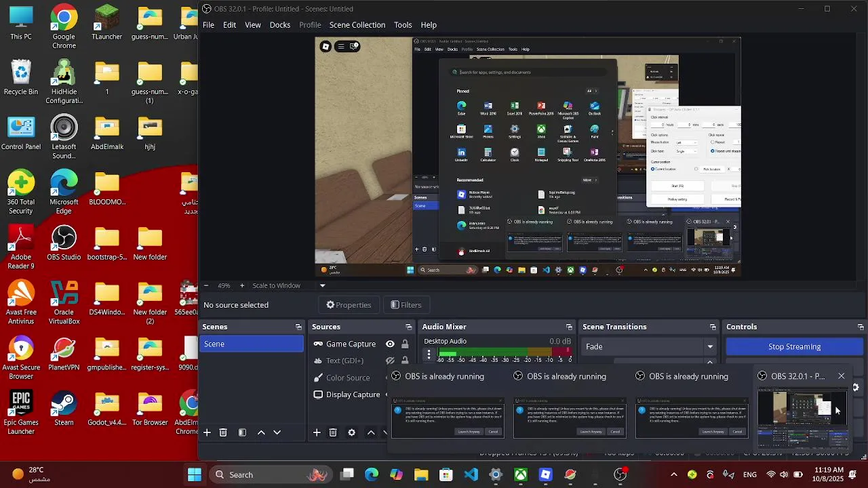The height and width of the screenshot is (488, 868).
Task: Open Fade transition dropdown
Action: click(x=650, y=346)
